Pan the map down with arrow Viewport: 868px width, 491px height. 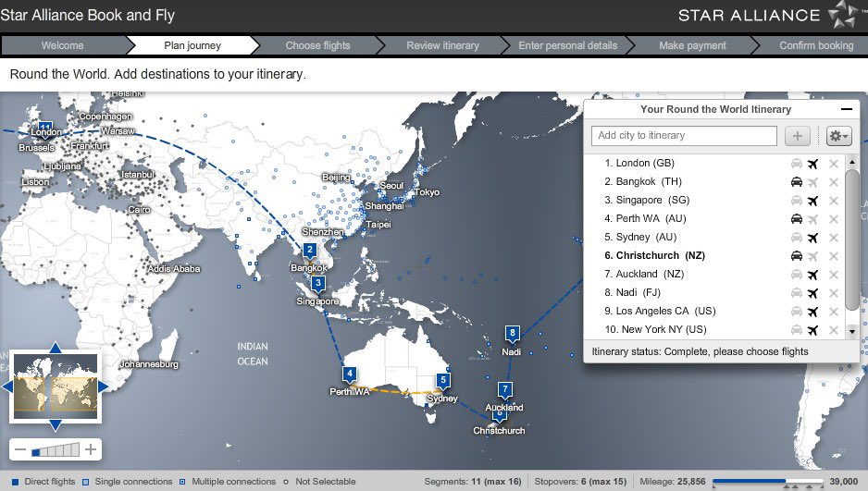pyautogui.click(x=56, y=425)
